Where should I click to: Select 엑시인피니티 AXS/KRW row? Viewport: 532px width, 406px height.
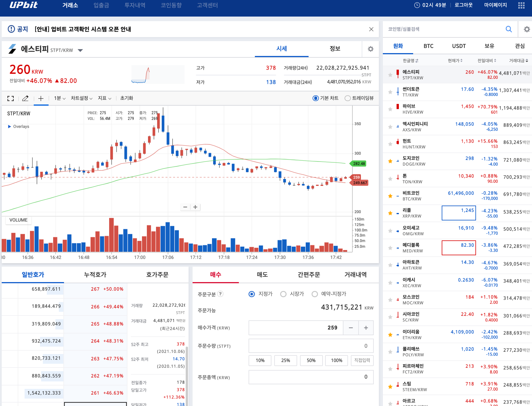(457, 127)
